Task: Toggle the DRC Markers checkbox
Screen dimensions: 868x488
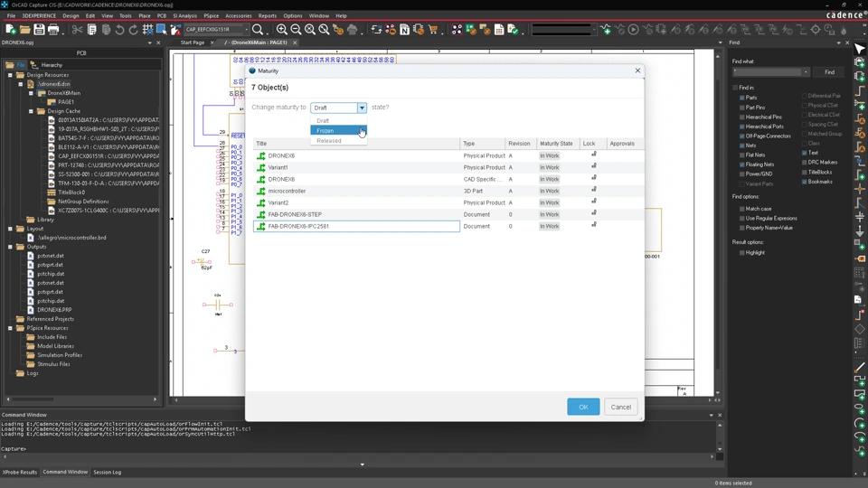Action: [805, 163]
